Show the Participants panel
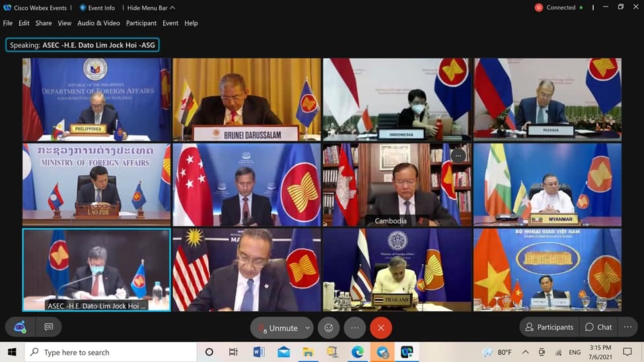This screenshot has width=644, height=362. tap(549, 327)
